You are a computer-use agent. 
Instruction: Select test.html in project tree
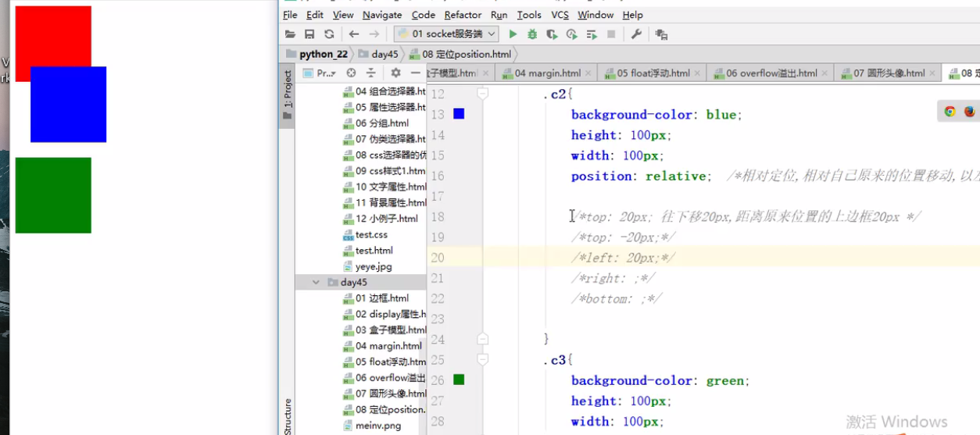coord(367,251)
